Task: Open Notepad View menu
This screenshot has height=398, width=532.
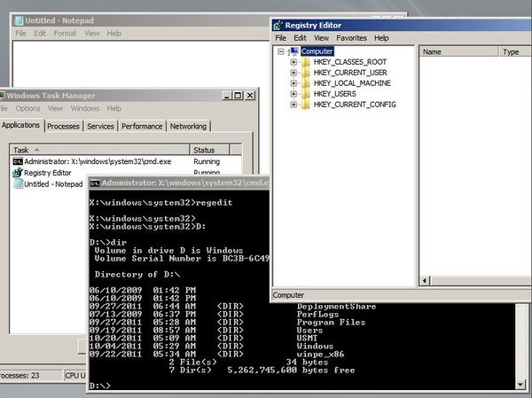Action: (92, 34)
